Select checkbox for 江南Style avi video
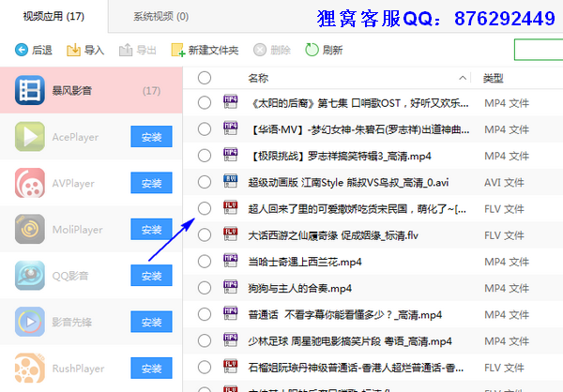The width and height of the screenshot is (563, 392). [205, 182]
